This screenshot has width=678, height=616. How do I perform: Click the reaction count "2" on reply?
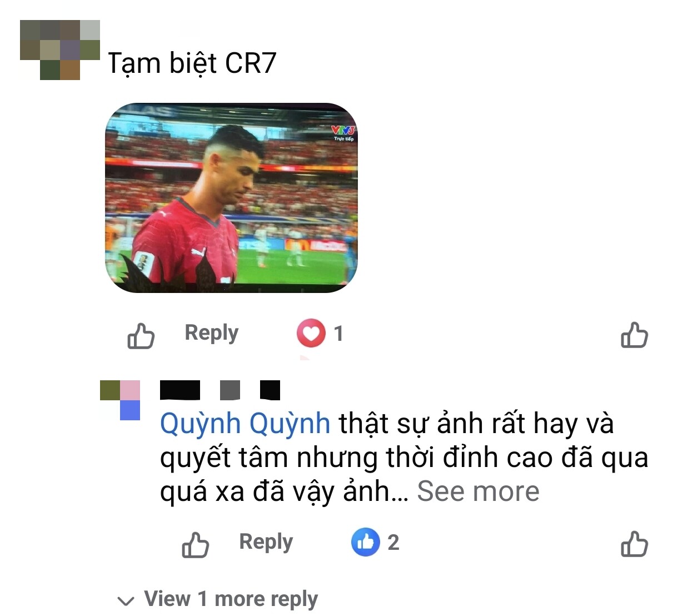(x=393, y=543)
